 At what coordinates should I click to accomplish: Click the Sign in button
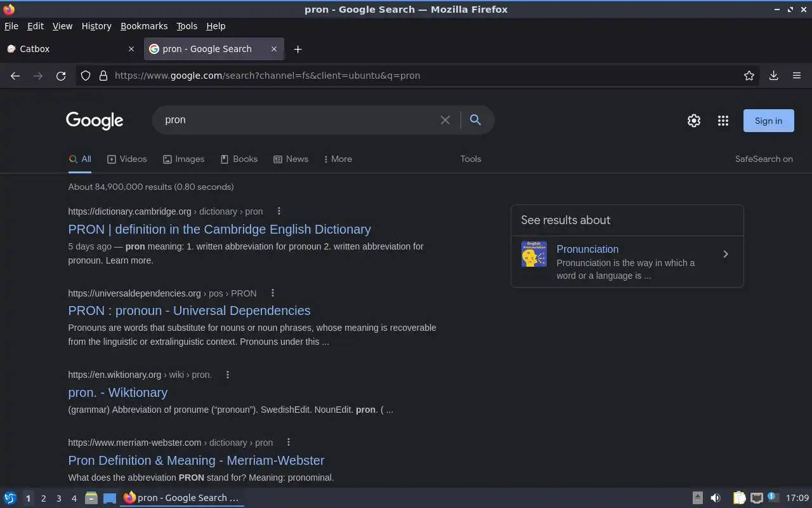tap(768, 121)
